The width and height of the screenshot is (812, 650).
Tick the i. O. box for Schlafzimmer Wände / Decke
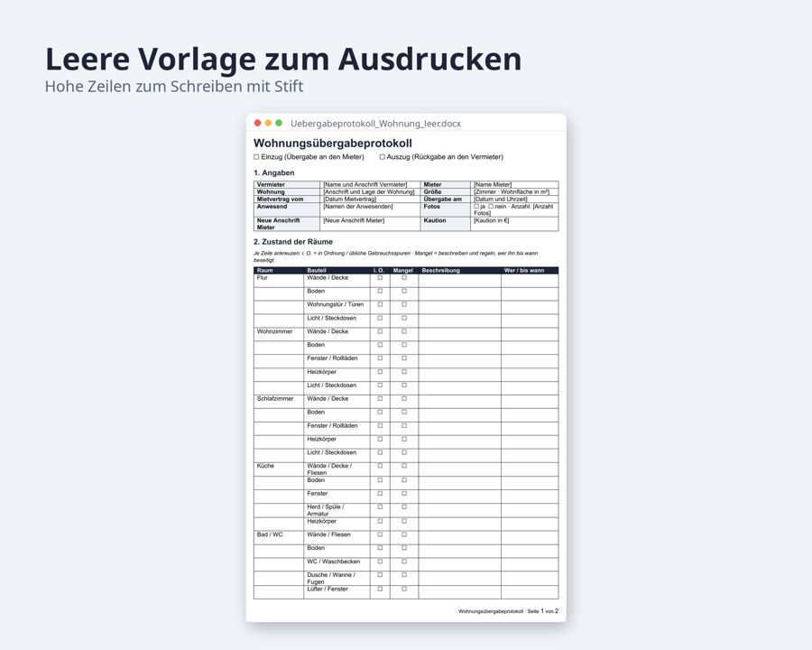point(380,399)
